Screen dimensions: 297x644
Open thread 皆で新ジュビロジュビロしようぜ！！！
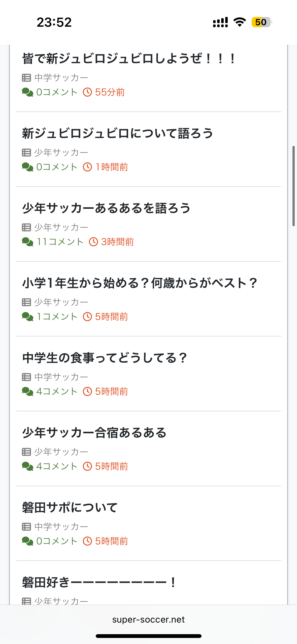coord(129,59)
